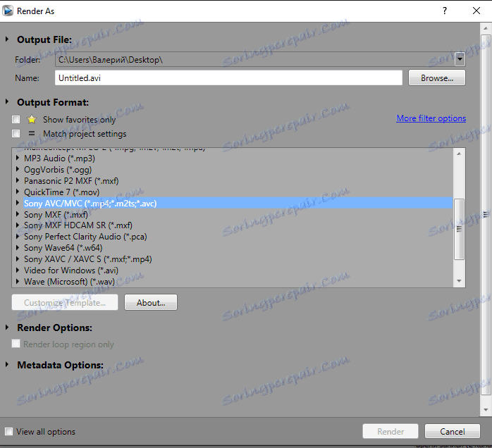Select Sony Wave64 (*.w64) format
492x448 pixels.
(63, 248)
